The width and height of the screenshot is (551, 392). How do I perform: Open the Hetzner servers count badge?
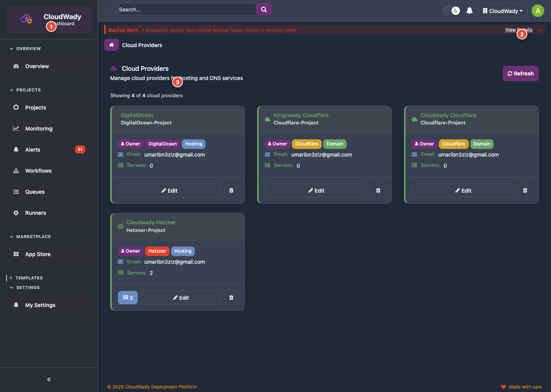[128, 298]
